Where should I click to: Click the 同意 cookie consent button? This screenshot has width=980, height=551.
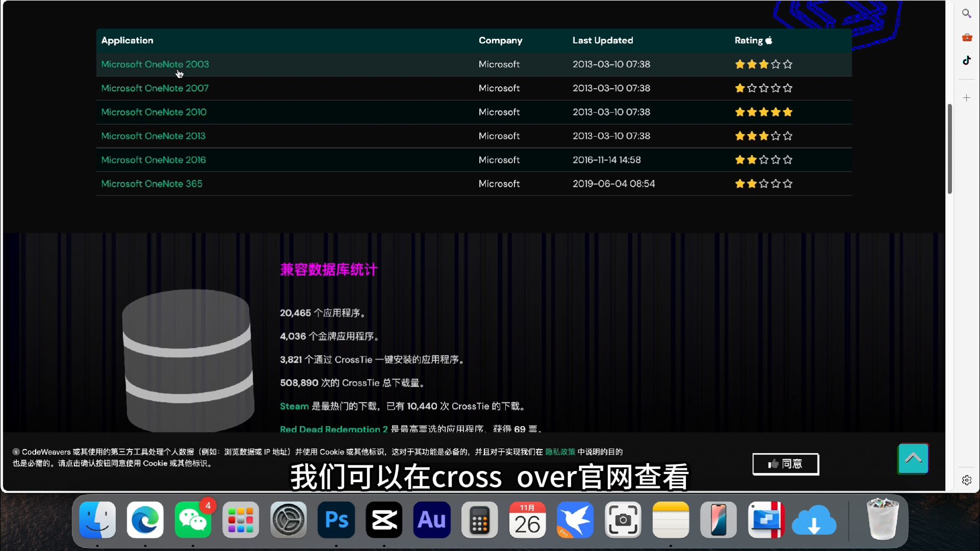coord(786,464)
